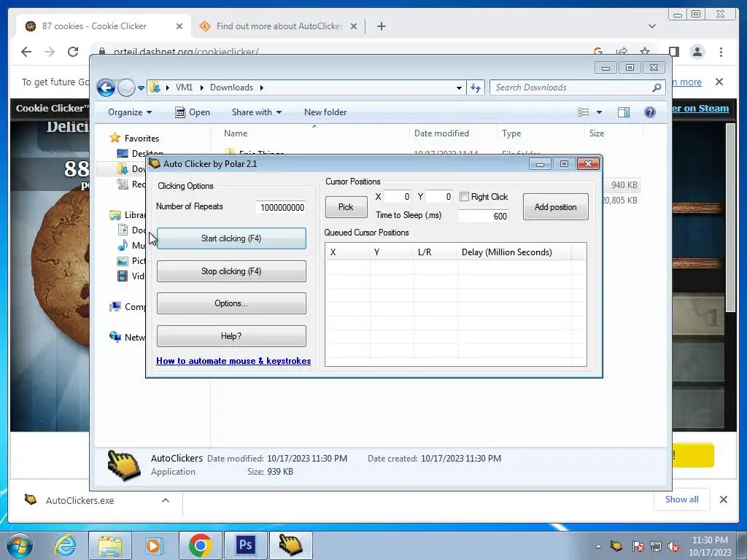The height and width of the screenshot is (560, 747).
Task: Open Windows Explorer from the taskbar
Action: pyautogui.click(x=110, y=545)
